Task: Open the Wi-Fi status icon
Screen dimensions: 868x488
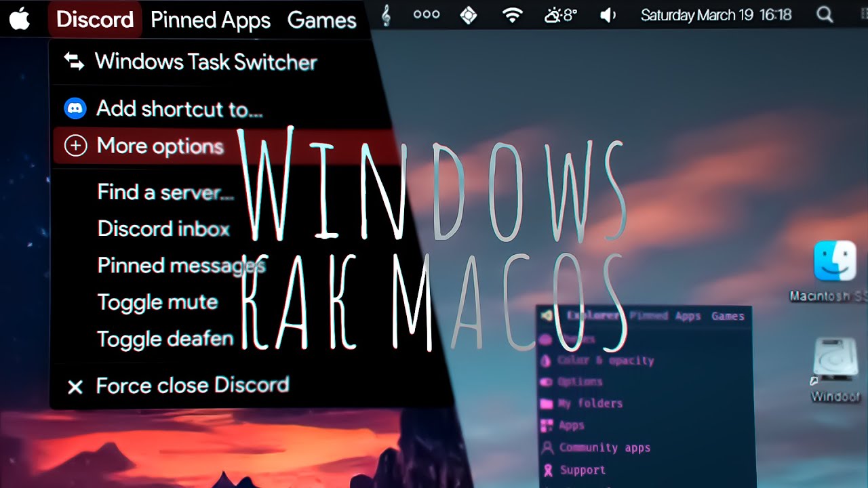Action: pos(512,15)
